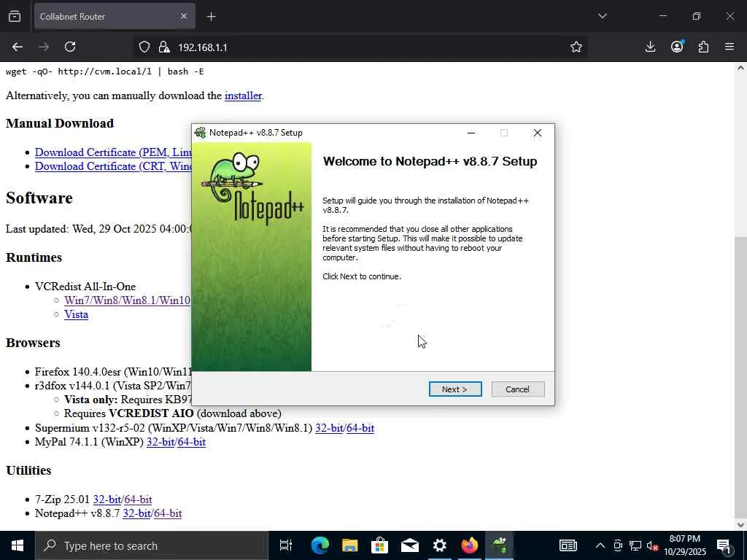Open Win7/Win8/Win8.1/Win10 VCRedist link

127,300
